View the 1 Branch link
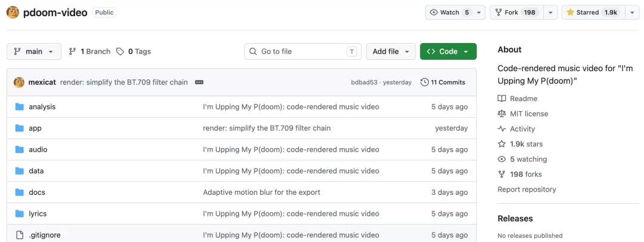The height and width of the screenshot is (242, 644). click(x=89, y=51)
